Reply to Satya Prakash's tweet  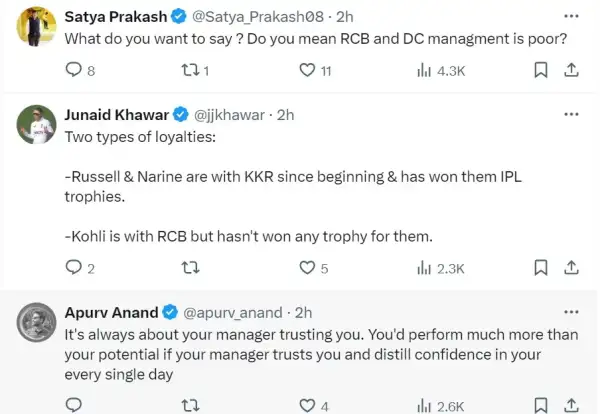coord(73,70)
